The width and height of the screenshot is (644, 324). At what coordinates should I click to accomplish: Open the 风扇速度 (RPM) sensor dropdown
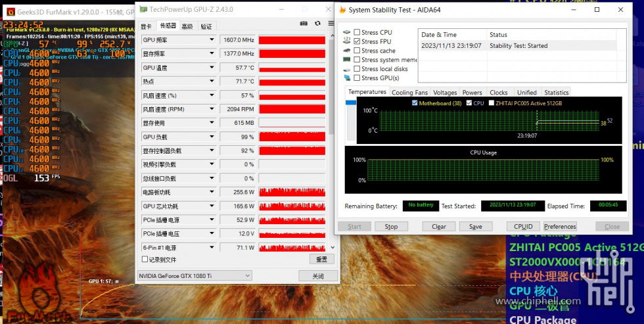click(x=212, y=109)
